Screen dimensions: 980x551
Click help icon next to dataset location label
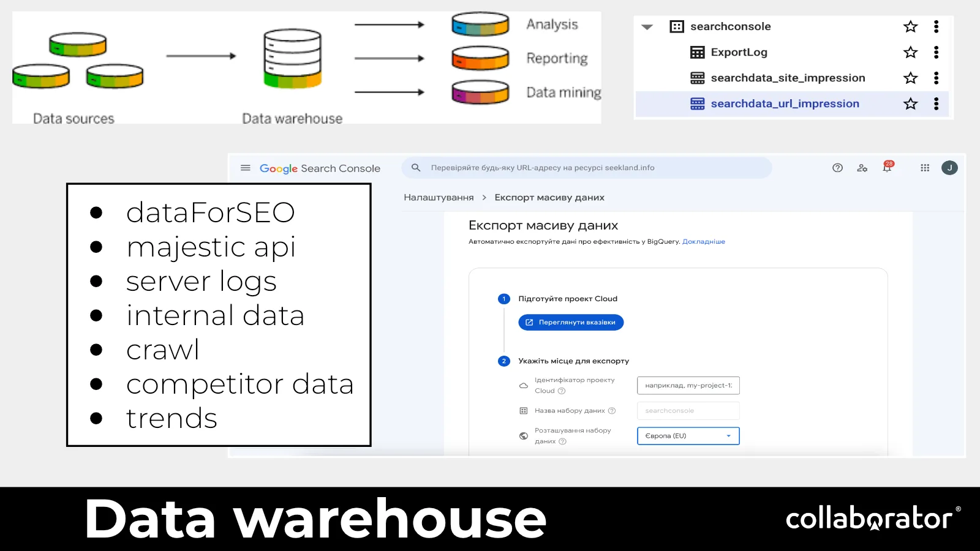coord(563,441)
